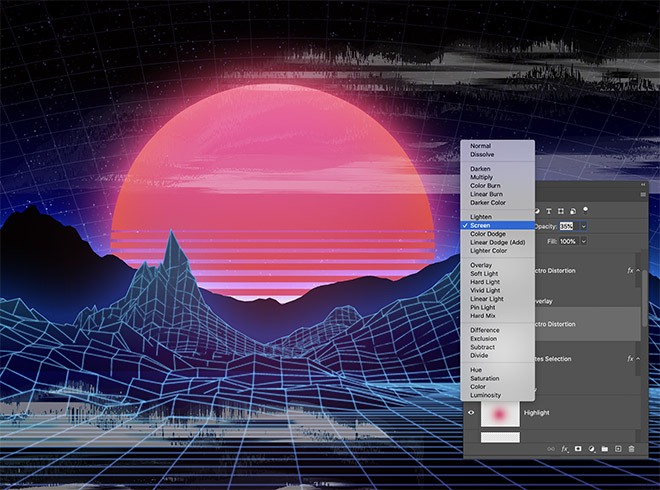Toggle the layer filter on/off switch
The image size is (660, 490).
click(x=586, y=209)
